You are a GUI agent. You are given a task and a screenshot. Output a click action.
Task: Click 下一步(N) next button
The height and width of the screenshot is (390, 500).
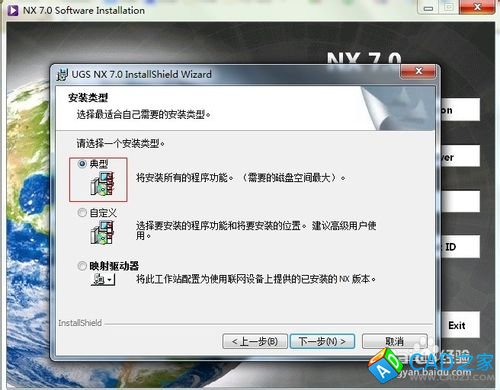point(322,341)
